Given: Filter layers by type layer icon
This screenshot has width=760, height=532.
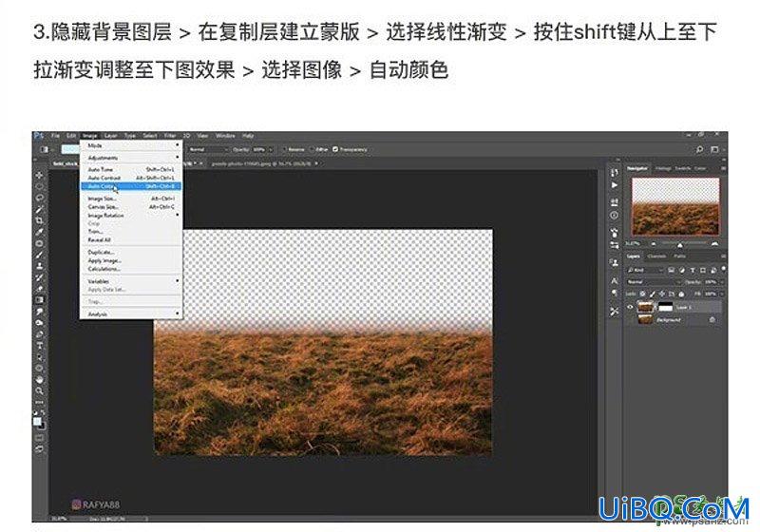Looking at the screenshot, I should pyautogui.click(x=693, y=270).
